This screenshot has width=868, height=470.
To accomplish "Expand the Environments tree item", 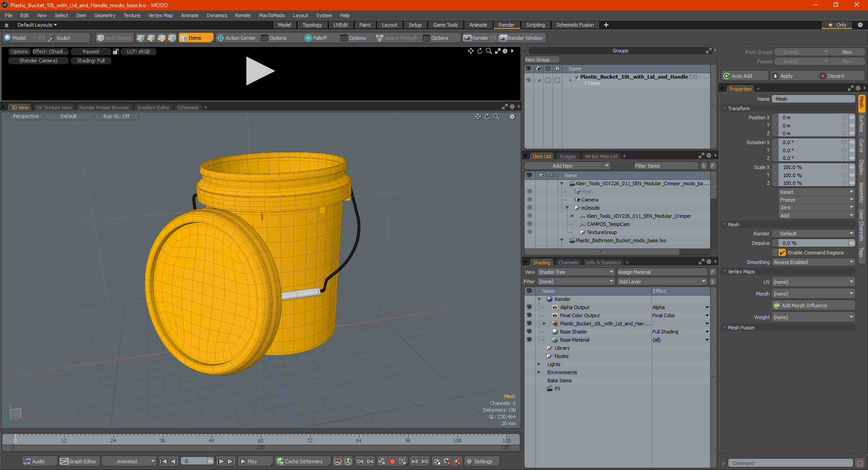I will pyautogui.click(x=539, y=372).
